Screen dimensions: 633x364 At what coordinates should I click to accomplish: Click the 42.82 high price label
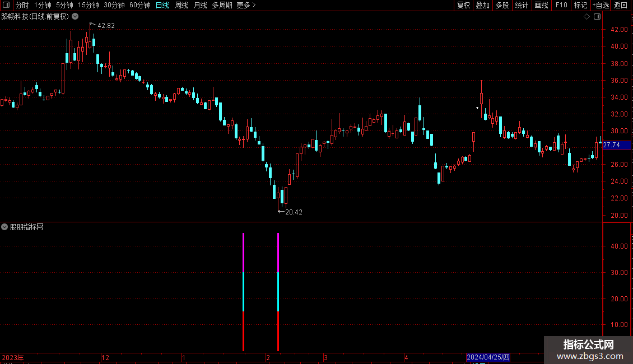coord(106,25)
